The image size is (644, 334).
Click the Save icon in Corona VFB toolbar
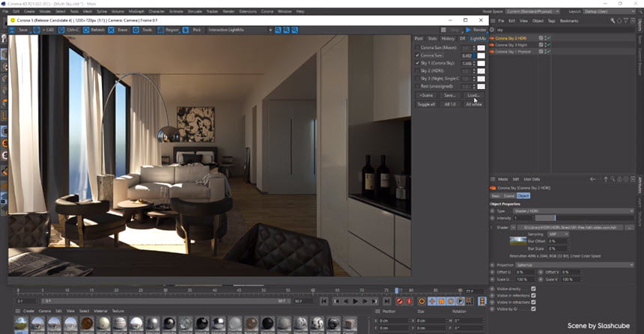pyautogui.click(x=11, y=30)
